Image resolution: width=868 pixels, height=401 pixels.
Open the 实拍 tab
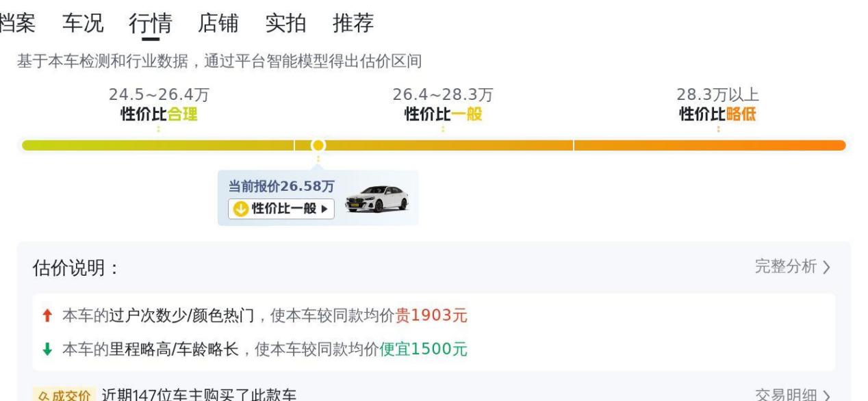tap(285, 23)
